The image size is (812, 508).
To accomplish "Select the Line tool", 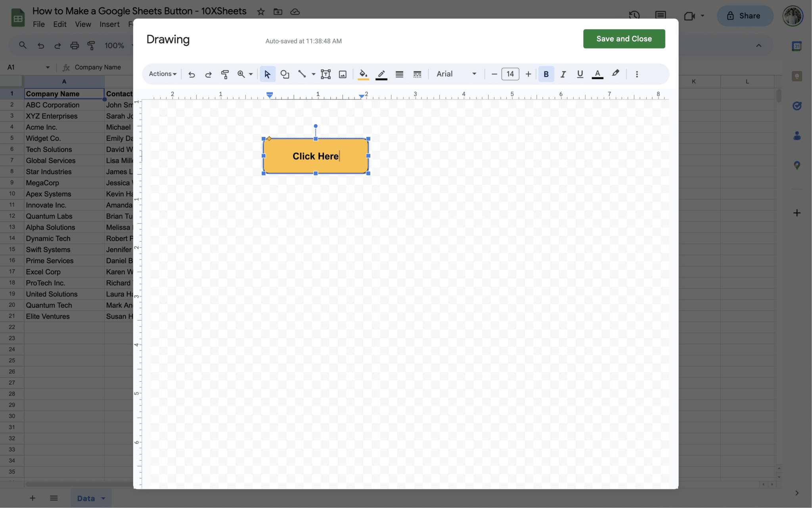I will 302,74.
